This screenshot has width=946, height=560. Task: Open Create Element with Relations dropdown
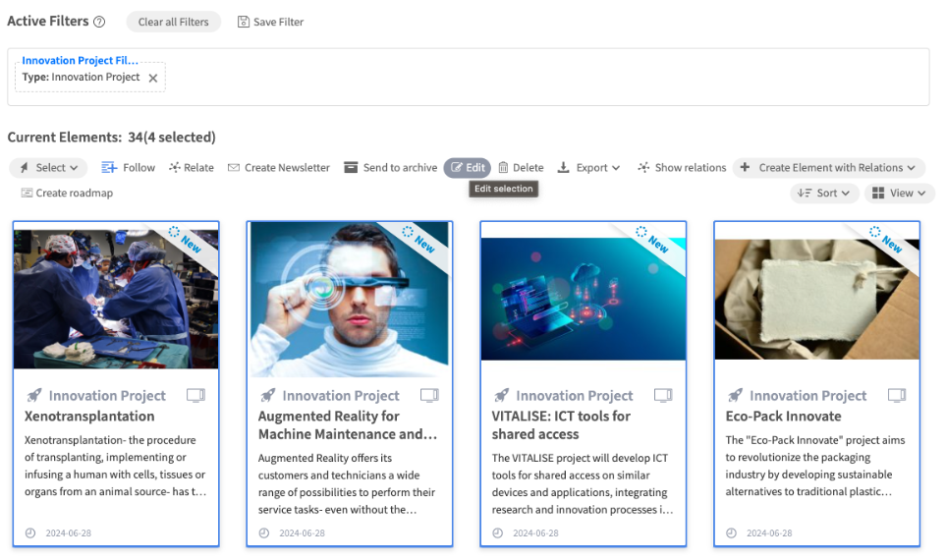(828, 168)
